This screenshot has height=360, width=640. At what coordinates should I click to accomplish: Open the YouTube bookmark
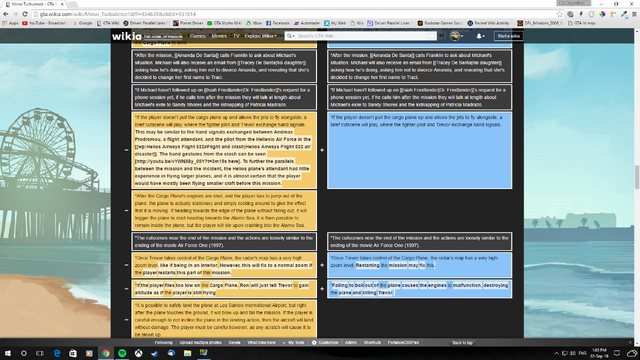click(x=44, y=23)
